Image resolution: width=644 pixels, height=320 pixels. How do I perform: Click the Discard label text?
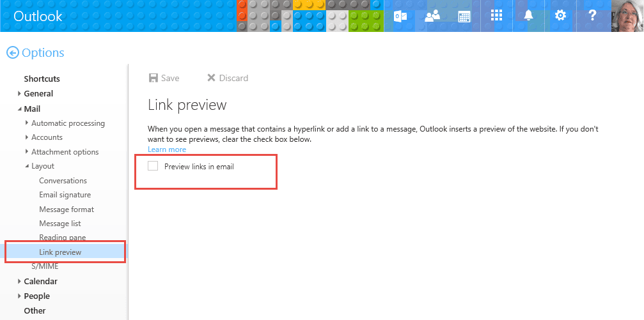[x=233, y=78]
